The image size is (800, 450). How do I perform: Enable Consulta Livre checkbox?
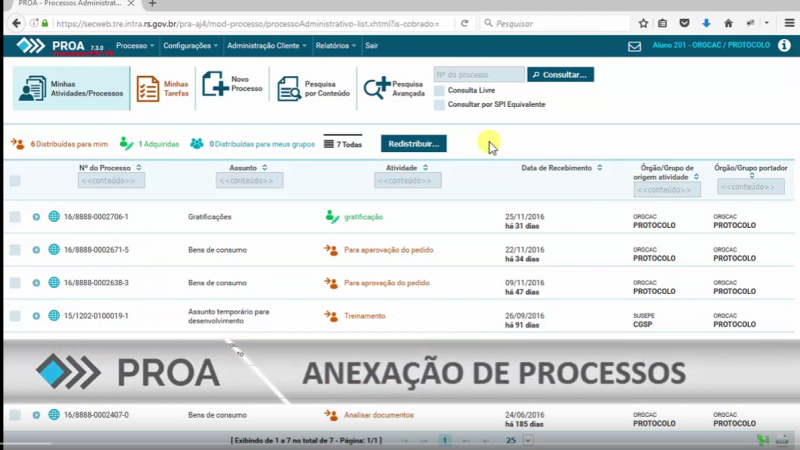439,91
